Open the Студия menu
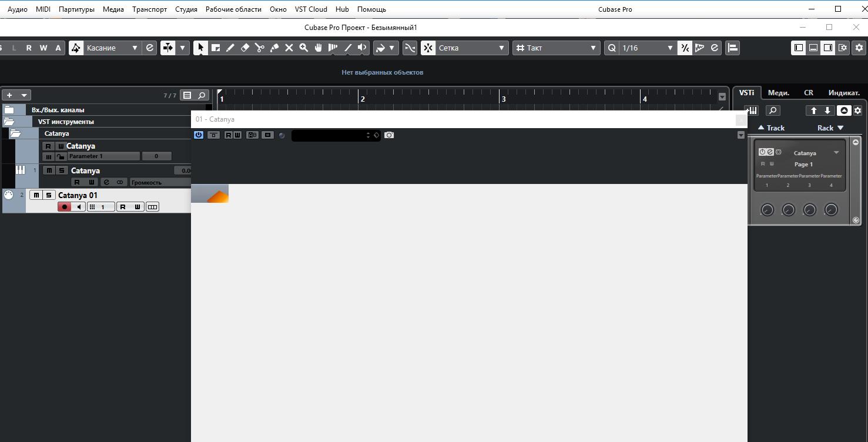The image size is (868, 442). 186,9
